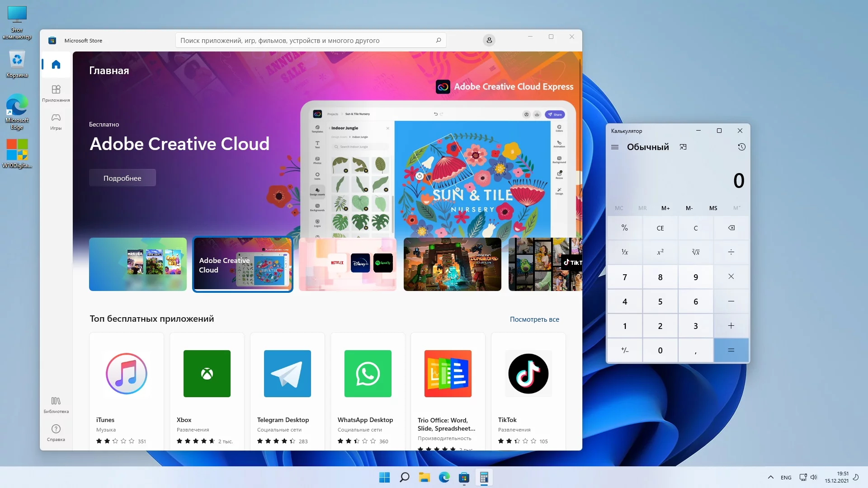The height and width of the screenshot is (488, 868).
Task: Click the Windows taskbar Search icon
Action: coord(404,477)
